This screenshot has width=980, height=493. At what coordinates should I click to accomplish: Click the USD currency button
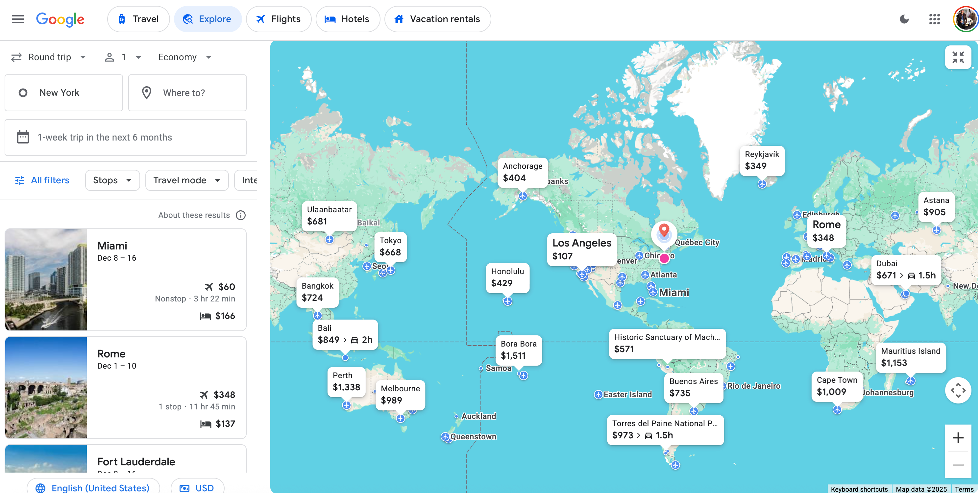[x=197, y=488]
